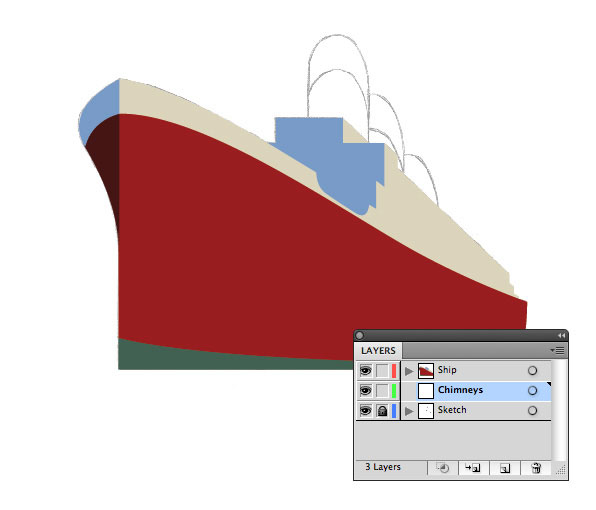Collapse panel using double-arrow icon
596x510 pixels.
point(561,335)
